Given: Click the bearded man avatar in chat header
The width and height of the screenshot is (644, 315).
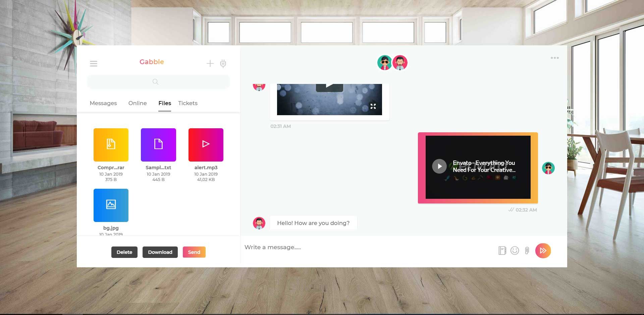Looking at the screenshot, I should (x=400, y=62).
